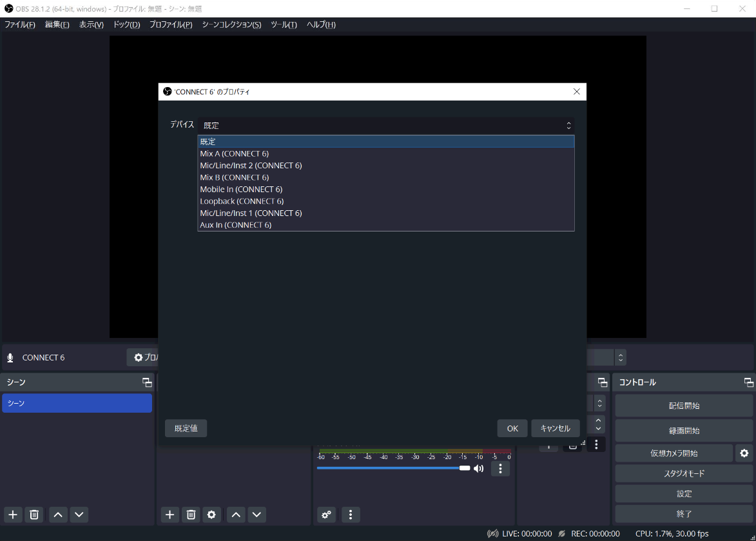Screen dimensions: 756x541
Task: Open the シーンコレクション(S) menu
Action: coord(232,25)
